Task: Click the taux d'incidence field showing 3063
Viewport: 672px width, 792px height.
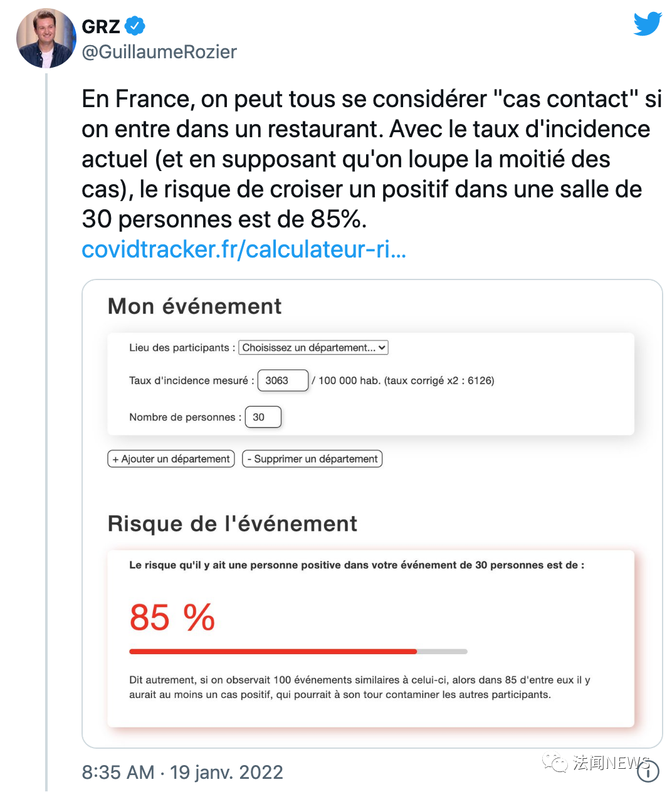Action: point(283,380)
